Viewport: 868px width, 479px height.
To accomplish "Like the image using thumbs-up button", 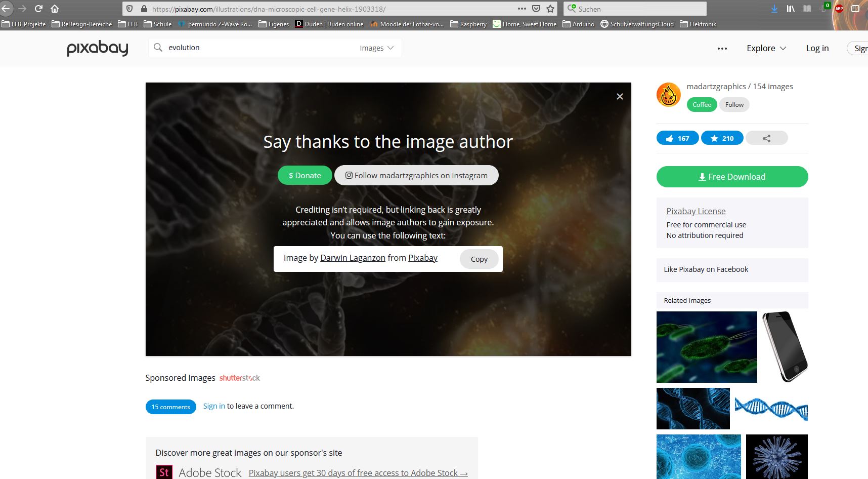I will [677, 138].
